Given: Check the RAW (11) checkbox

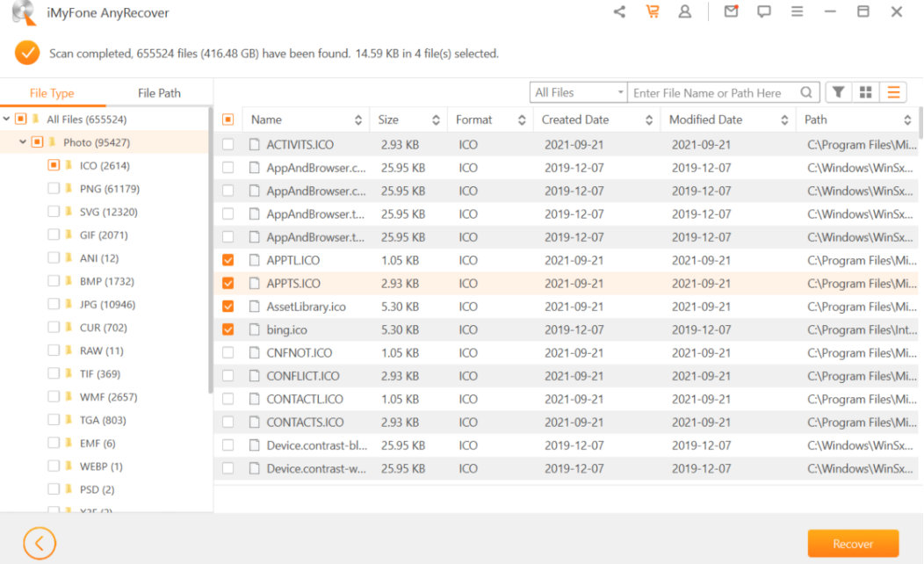Looking at the screenshot, I should click(x=54, y=350).
